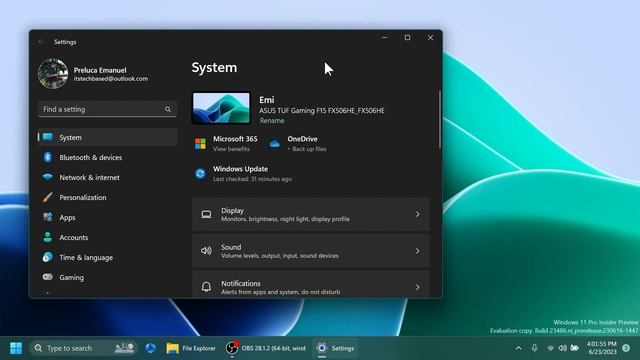Image resolution: width=640 pixels, height=360 pixels.
Task: Open the Windows Start menu
Action: click(16, 348)
